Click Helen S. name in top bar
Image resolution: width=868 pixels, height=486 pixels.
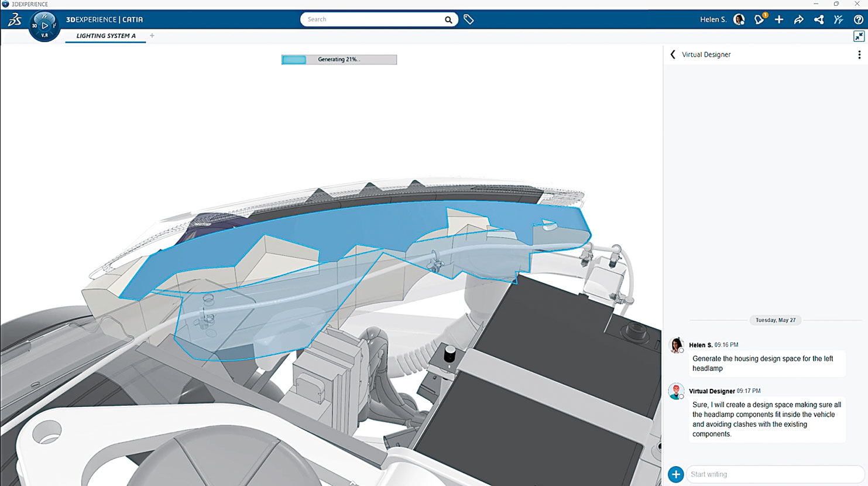point(713,19)
